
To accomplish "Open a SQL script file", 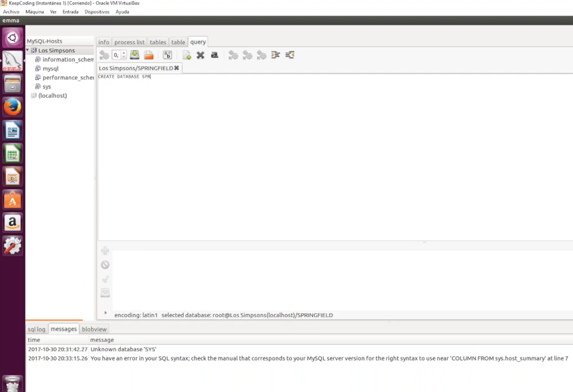I will tap(149, 55).
